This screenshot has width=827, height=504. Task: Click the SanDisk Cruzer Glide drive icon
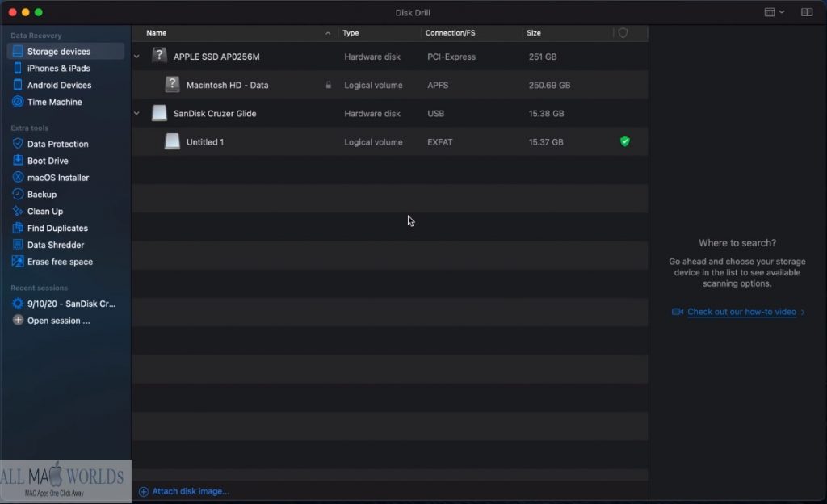(x=159, y=113)
